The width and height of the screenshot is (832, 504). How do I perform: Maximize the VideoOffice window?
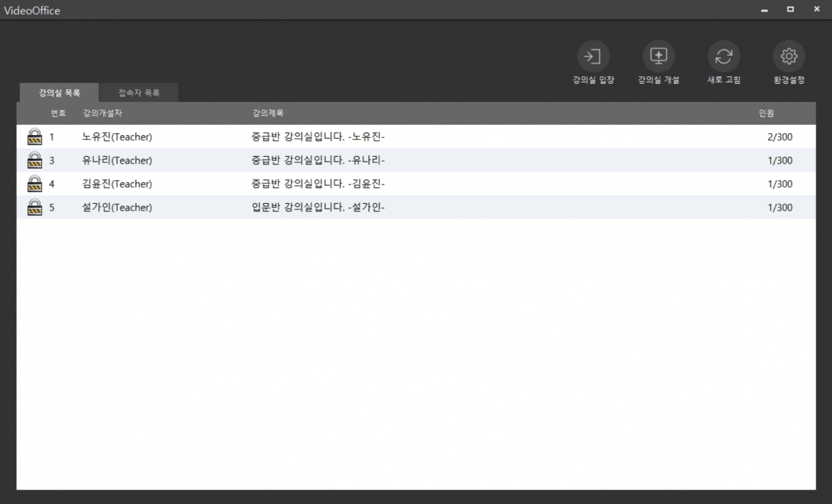click(790, 10)
